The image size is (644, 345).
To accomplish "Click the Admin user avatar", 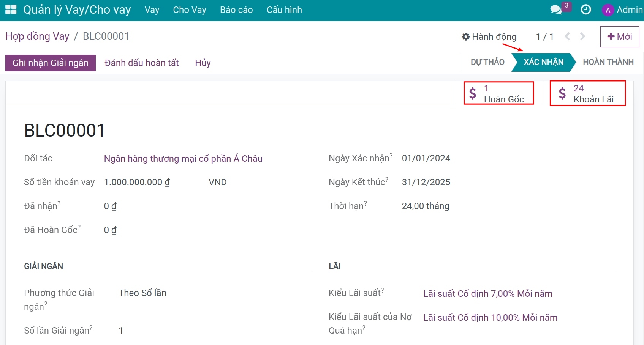I will [608, 10].
